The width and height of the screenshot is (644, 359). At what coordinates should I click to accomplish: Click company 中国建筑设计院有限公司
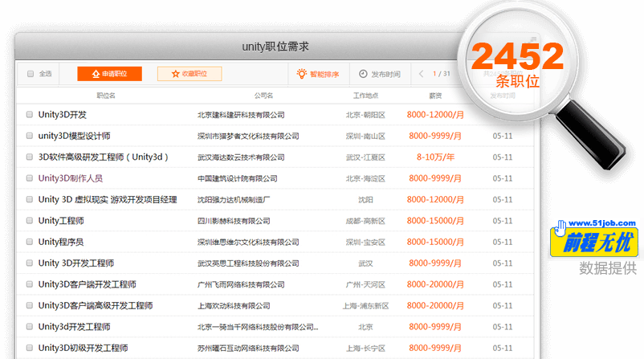238,178
